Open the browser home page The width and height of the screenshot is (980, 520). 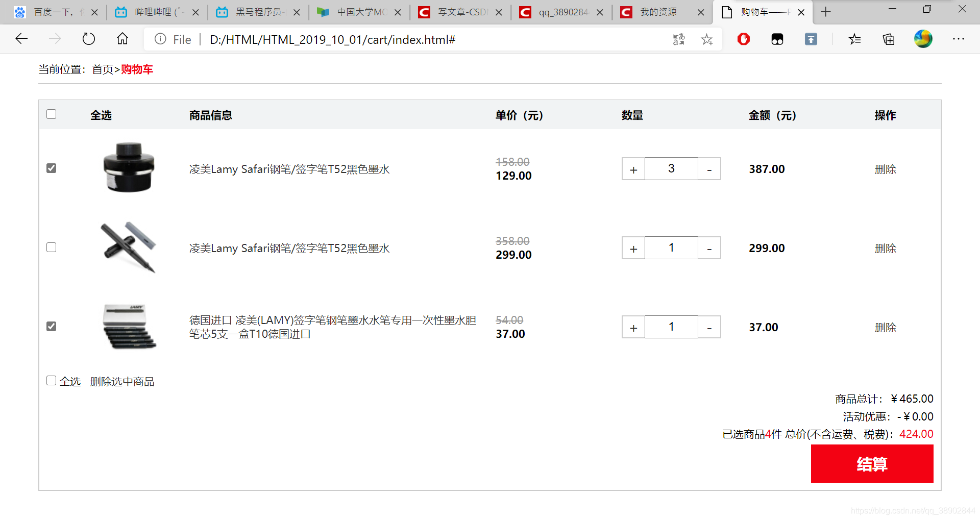122,39
